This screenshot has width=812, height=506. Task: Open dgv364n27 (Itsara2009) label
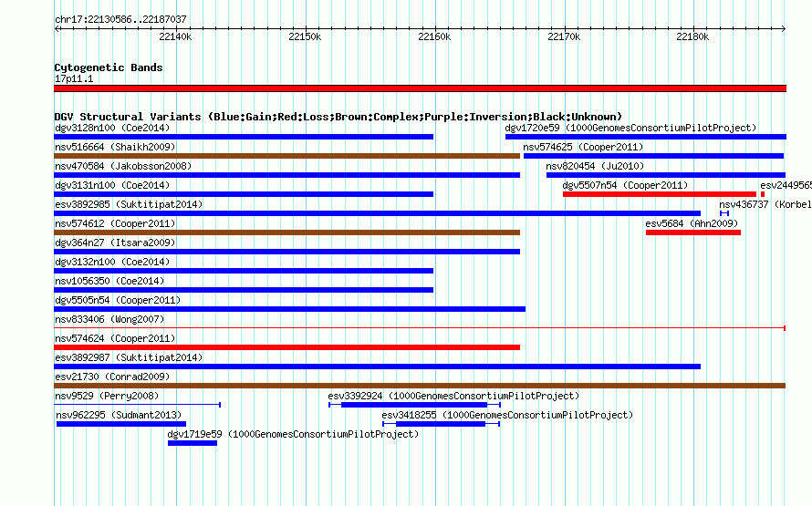point(115,243)
